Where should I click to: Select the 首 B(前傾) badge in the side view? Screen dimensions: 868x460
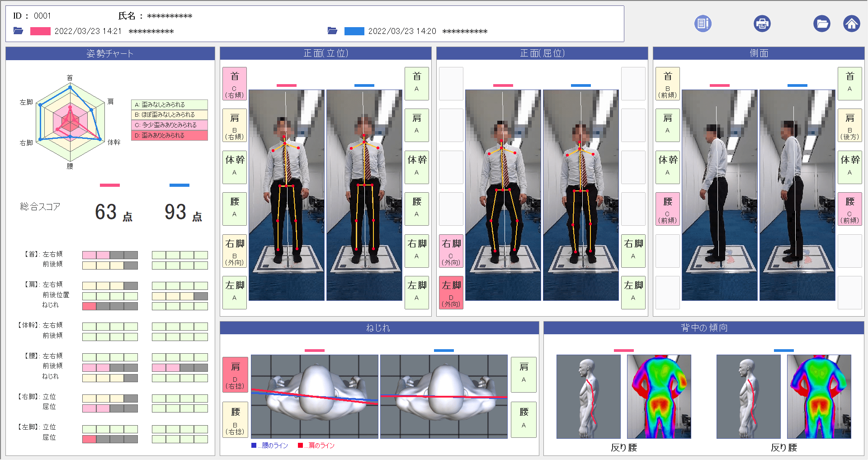[x=667, y=84]
